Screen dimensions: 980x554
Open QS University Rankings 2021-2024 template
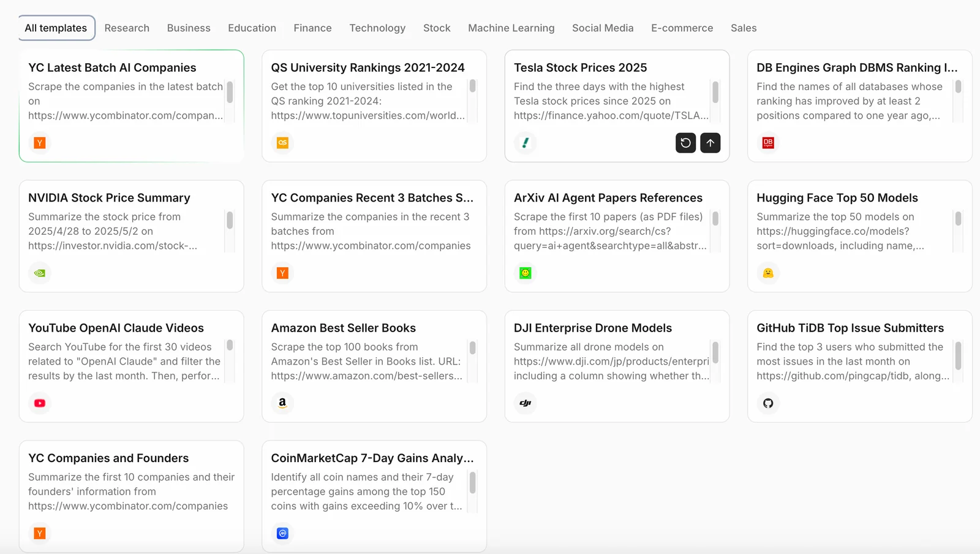[367, 68]
